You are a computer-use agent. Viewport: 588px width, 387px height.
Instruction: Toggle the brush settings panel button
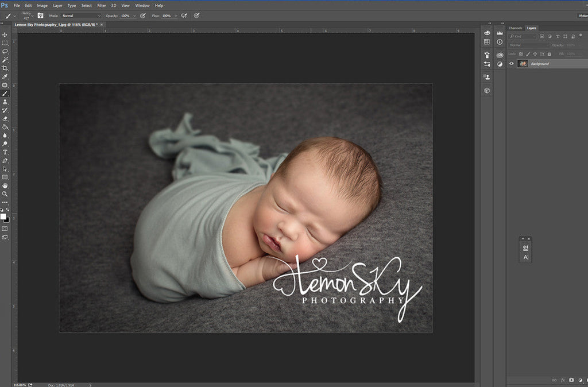pos(41,16)
